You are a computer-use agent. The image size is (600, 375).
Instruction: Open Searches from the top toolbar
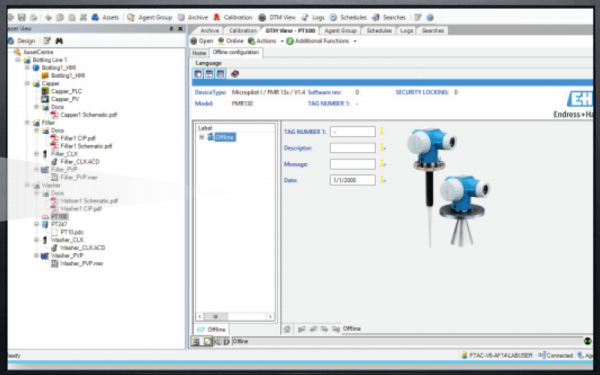(x=389, y=17)
